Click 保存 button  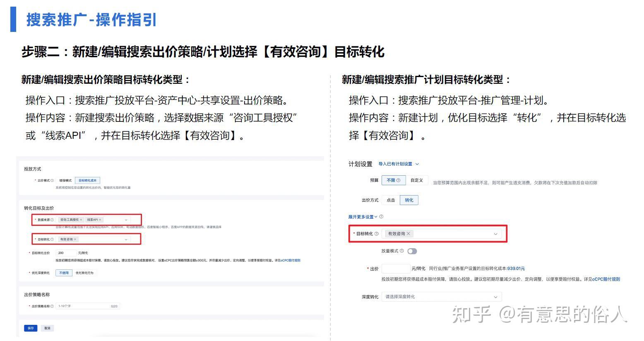[31, 328]
